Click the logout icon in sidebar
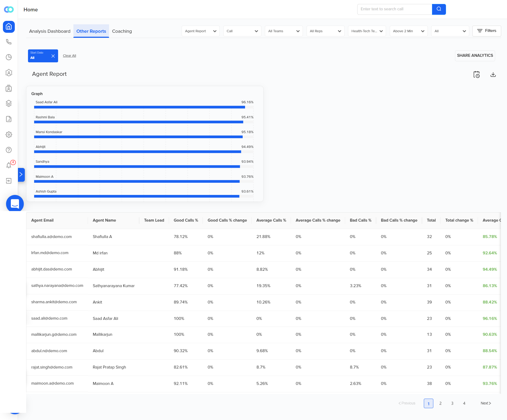Viewport: 507px width, 420px height. pos(9,181)
